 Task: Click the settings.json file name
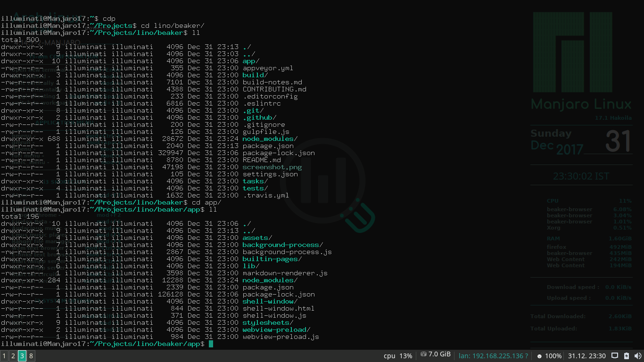point(270,174)
